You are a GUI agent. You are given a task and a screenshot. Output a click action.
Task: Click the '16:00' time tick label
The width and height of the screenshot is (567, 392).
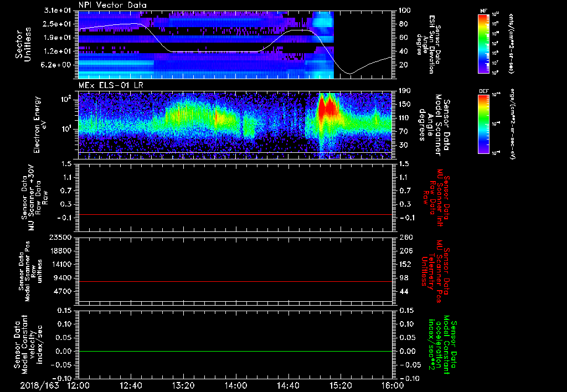[393, 385]
